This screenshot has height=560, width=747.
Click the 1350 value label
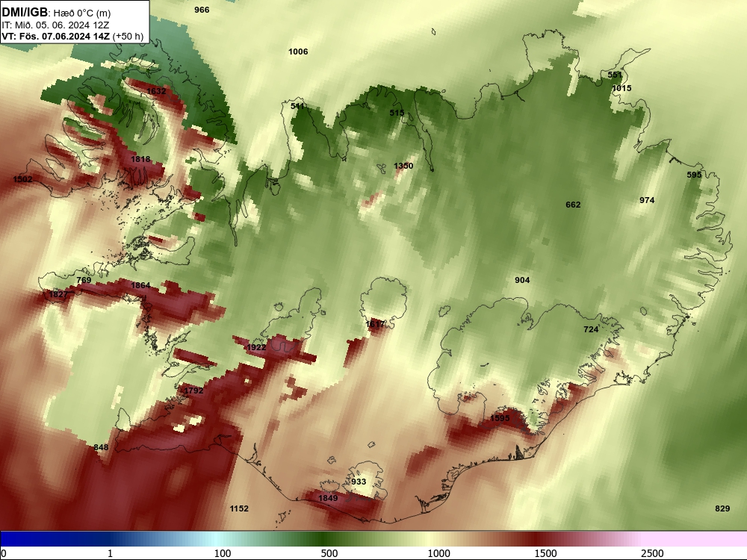coord(403,166)
